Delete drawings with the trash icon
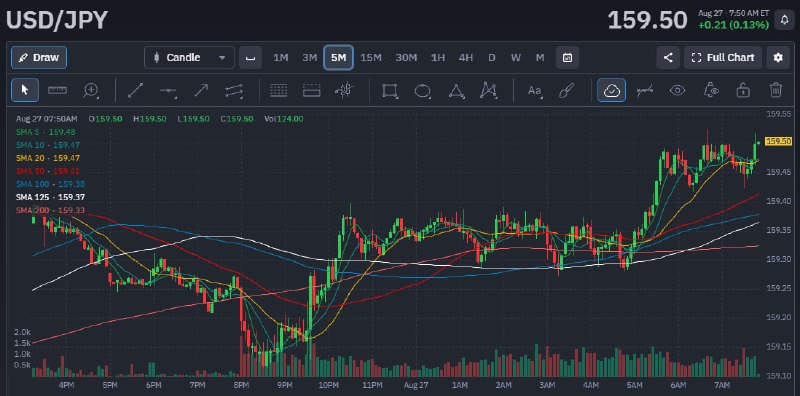This screenshot has height=396, width=800. pyautogui.click(x=776, y=90)
